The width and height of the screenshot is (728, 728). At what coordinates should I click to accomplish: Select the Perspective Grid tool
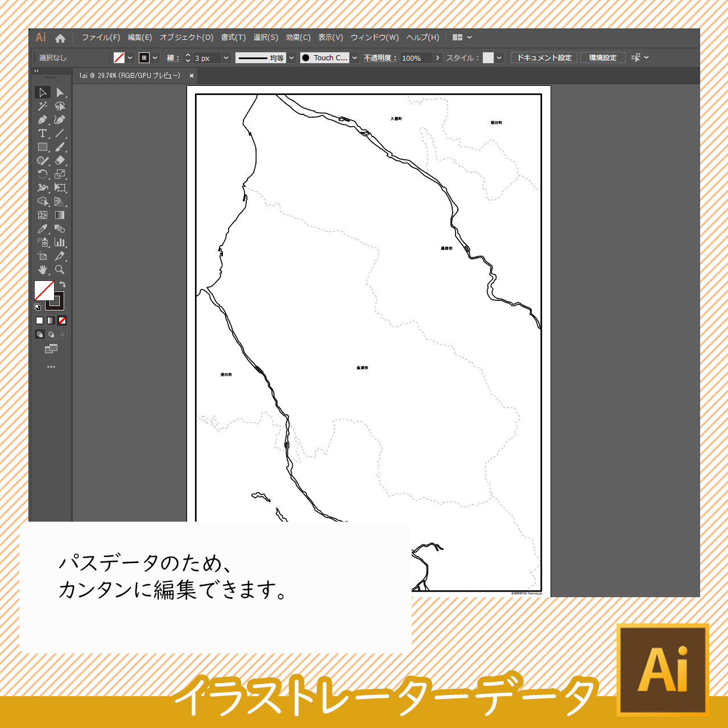tap(60, 201)
